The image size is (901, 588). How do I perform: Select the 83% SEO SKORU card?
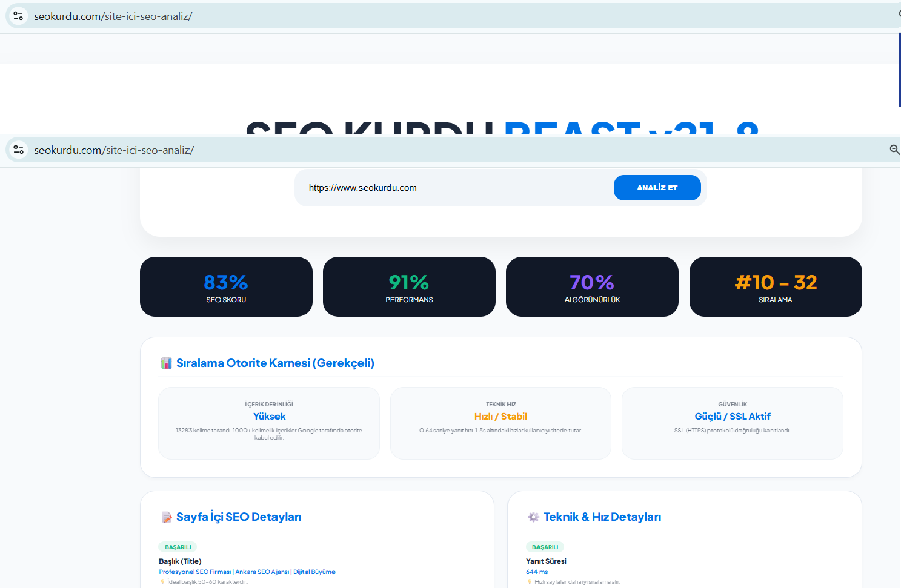point(226,286)
